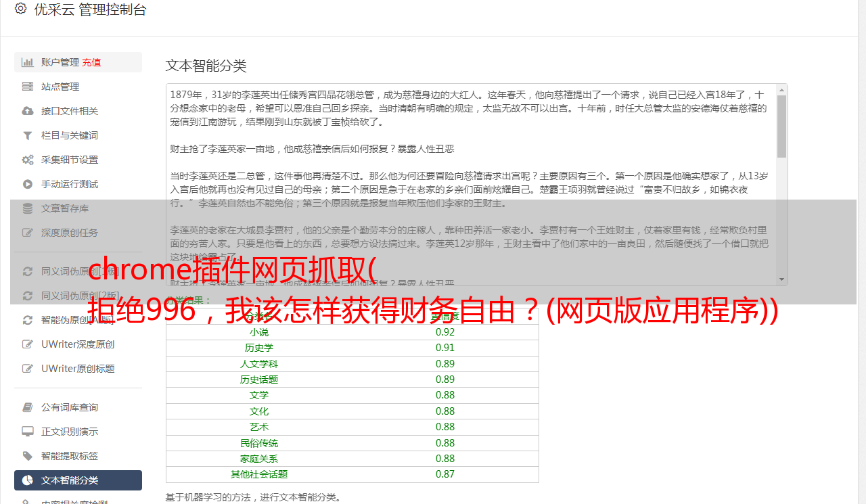Open UWriter深度原创 page

coord(78,344)
